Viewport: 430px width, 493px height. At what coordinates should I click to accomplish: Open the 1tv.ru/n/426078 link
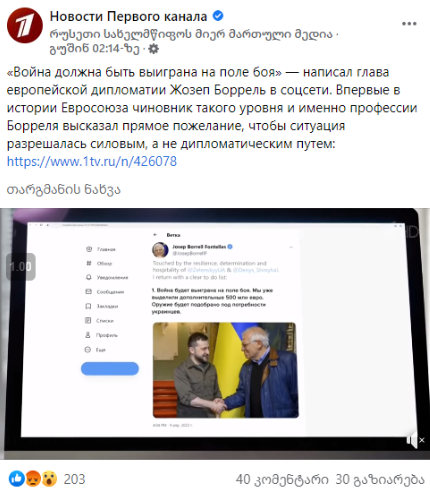[x=92, y=161]
